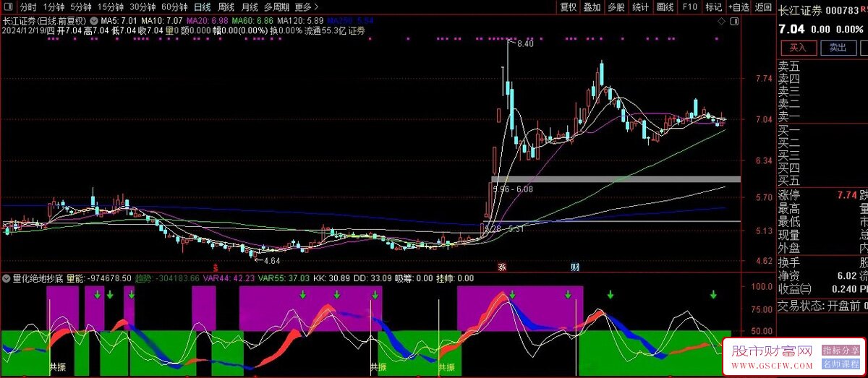
Task: Click the 换手 turnover row
Action: click(822, 262)
